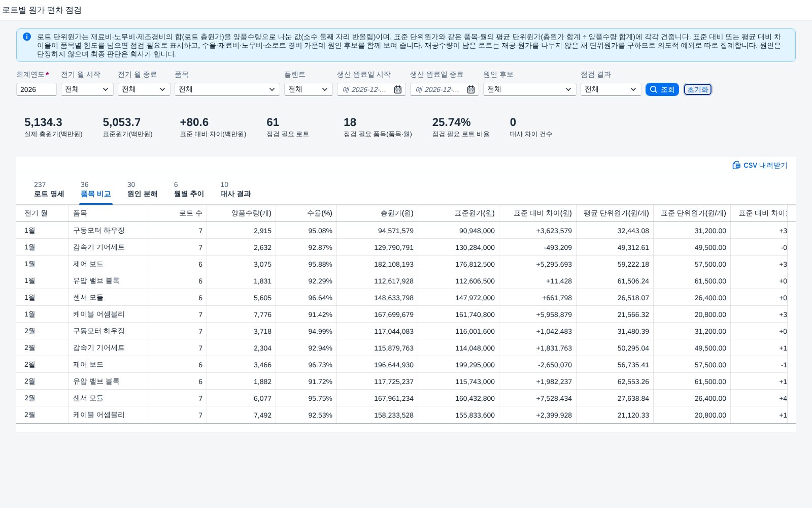This screenshot has height=508, width=812.
Task: Click the +7,528,434 difference cell
Action: pyautogui.click(x=538, y=398)
